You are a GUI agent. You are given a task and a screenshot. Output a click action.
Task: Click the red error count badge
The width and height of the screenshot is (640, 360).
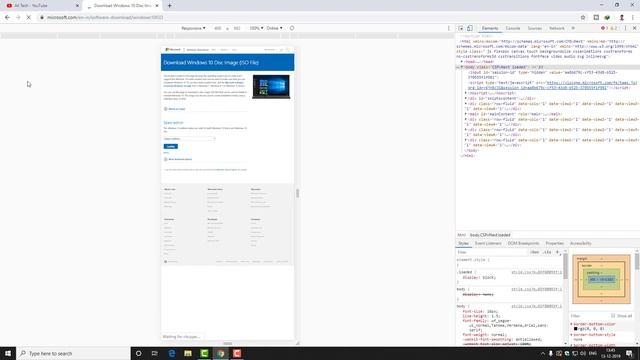pos(604,28)
